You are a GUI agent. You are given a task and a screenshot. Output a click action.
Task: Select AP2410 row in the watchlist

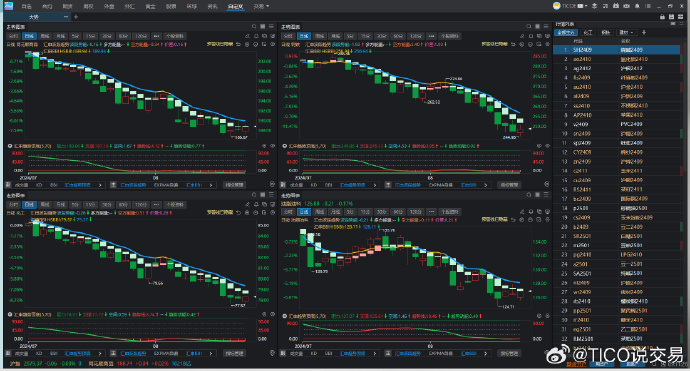pyautogui.click(x=617, y=115)
